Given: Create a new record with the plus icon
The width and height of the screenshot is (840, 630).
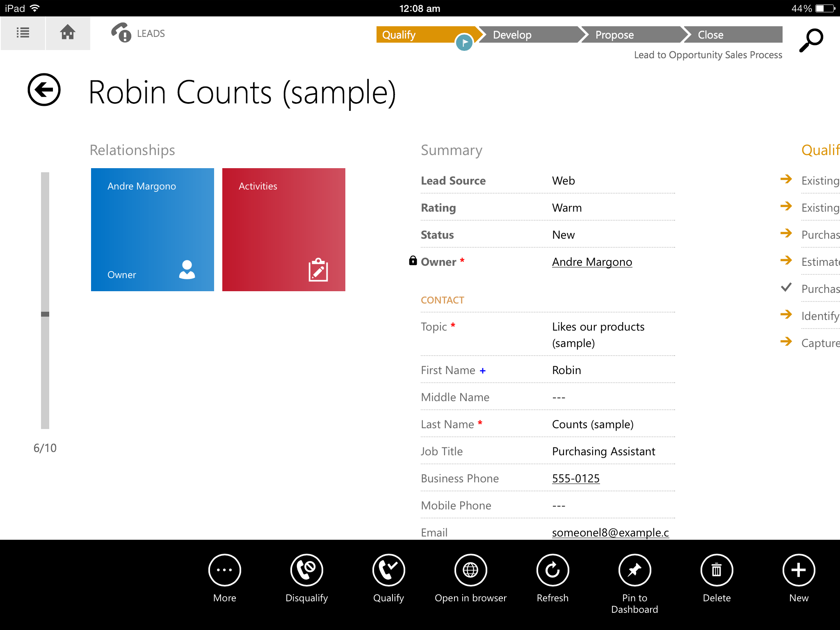Looking at the screenshot, I should [x=799, y=570].
